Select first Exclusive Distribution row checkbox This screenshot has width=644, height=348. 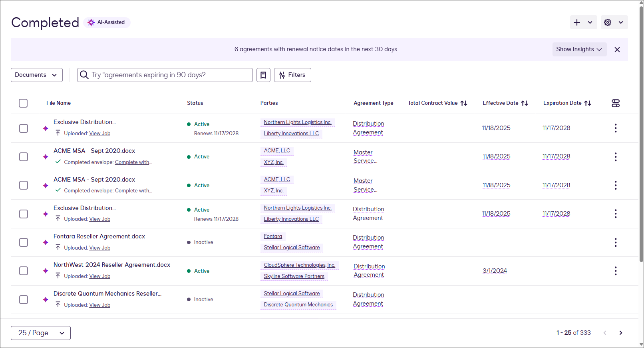click(x=24, y=128)
